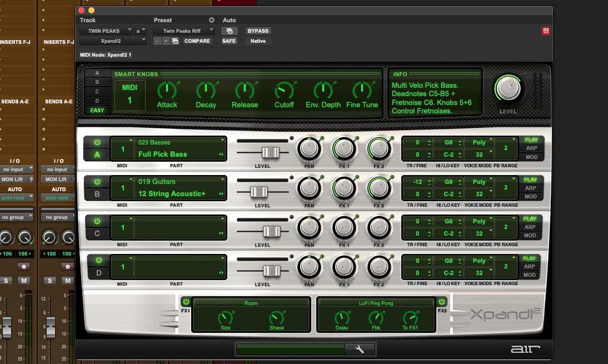Click part A PB range value 2
The image size is (608, 364).
pos(506,148)
